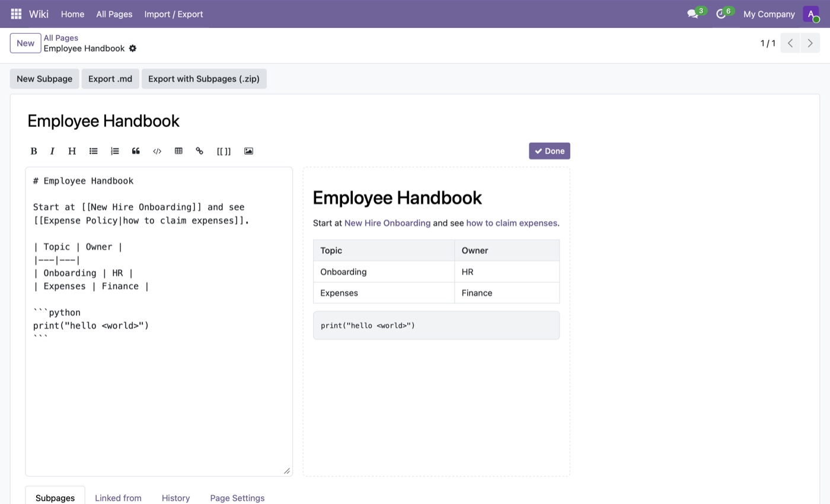Go to the next record arrow
This screenshot has height=504, width=830.
click(810, 43)
